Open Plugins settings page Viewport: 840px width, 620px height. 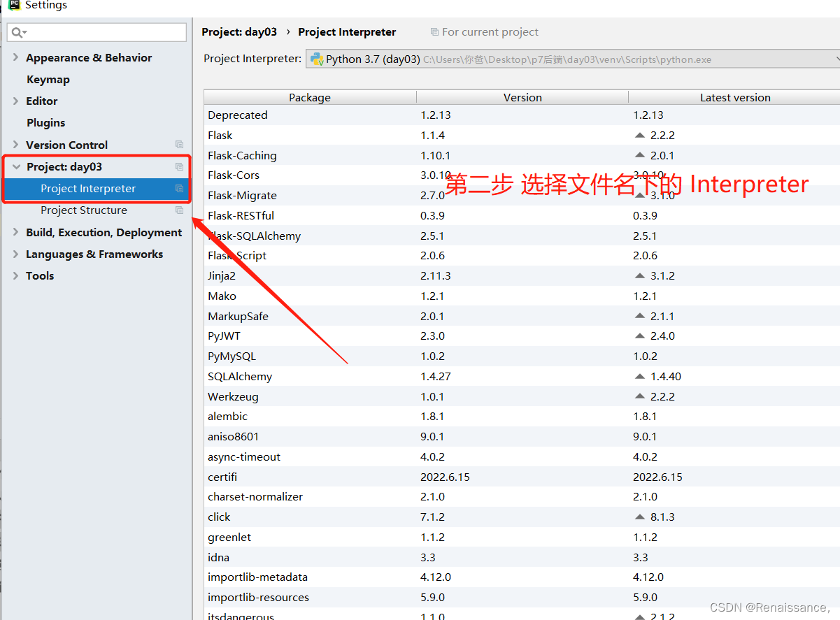coord(46,122)
